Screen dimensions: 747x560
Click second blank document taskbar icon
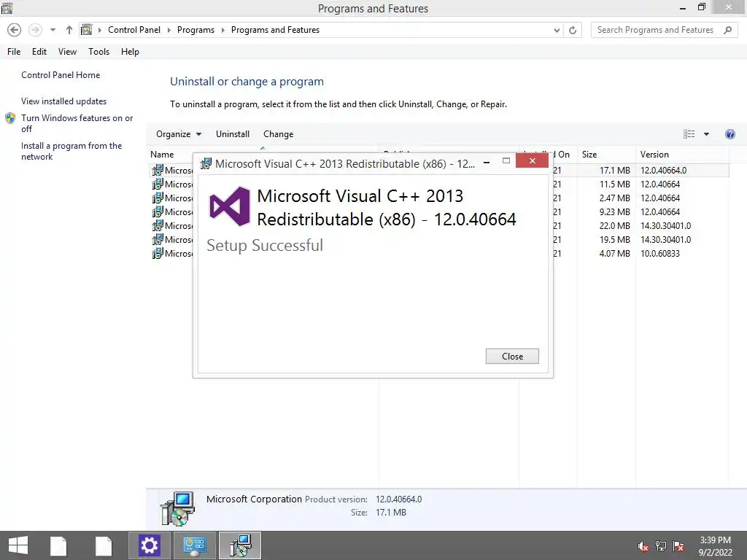click(x=104, y=545)
